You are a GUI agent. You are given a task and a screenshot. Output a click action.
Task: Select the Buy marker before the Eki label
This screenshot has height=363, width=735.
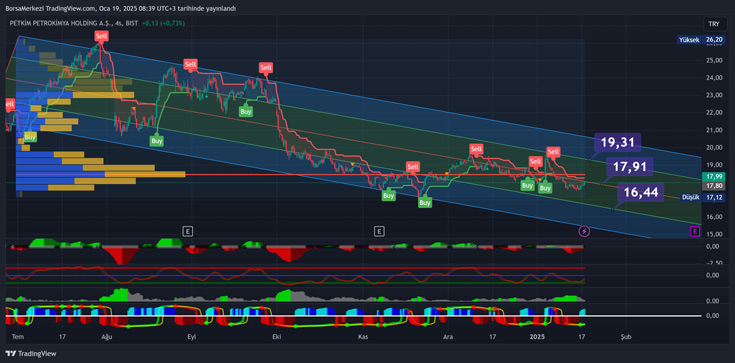pos(246,112)
